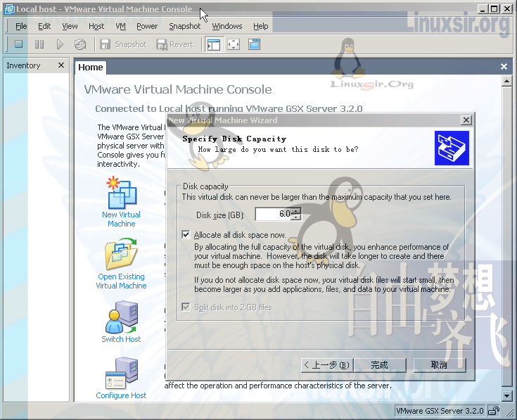Click the 完成 finish button

pyautogui.click(x=380, y=365)
